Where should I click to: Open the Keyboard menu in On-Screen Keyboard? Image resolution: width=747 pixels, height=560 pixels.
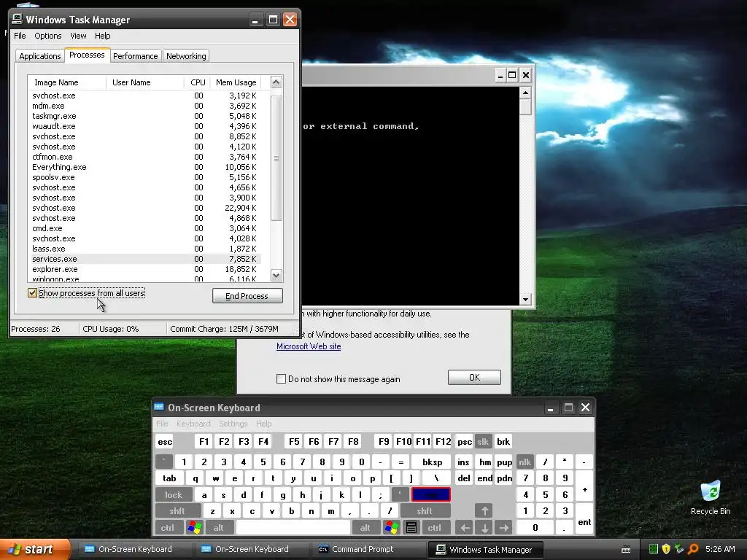pos(193,424)
